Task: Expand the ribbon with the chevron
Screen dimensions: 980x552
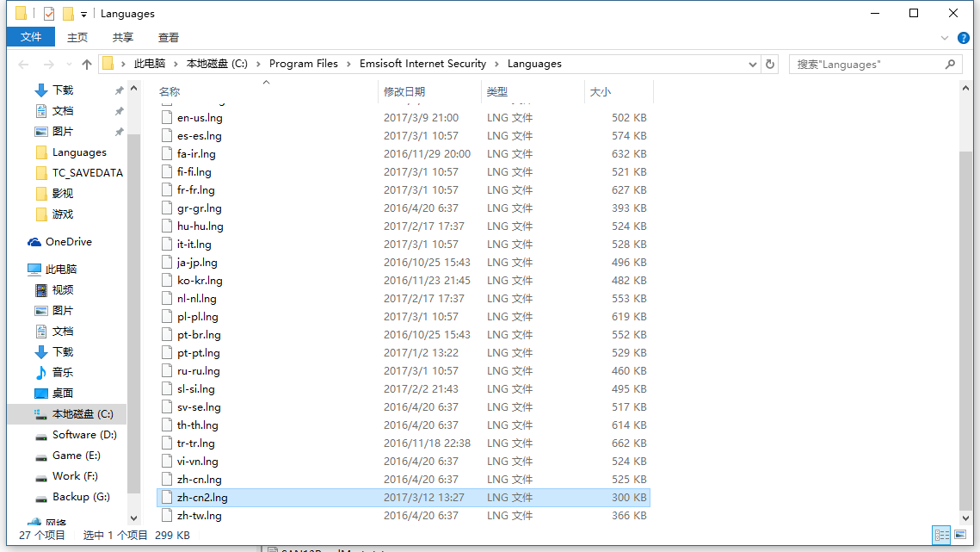Action: tap(945, 38)
